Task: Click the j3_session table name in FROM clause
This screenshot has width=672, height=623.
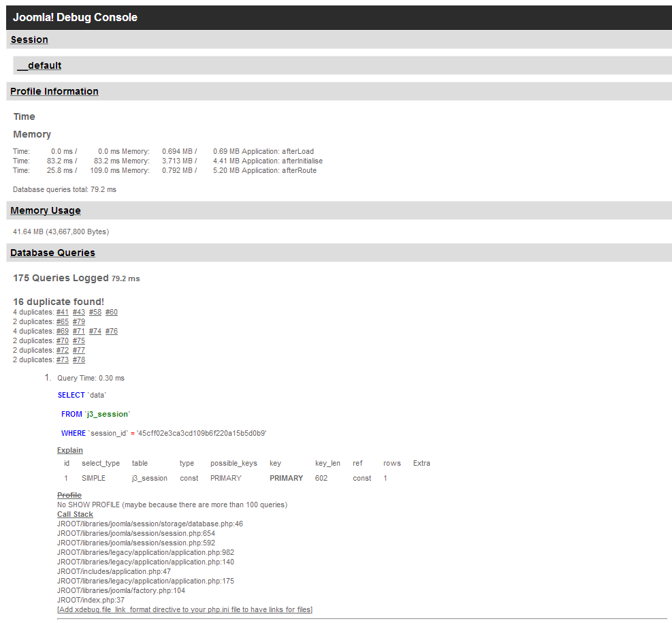Action: [x=107, y=415]
